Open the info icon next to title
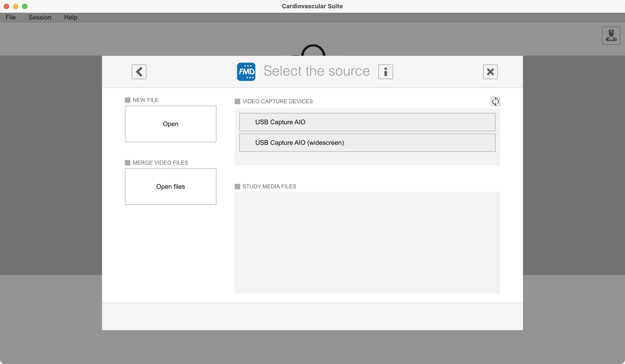Viewport: 625px width, 364px height. click(385, 72)
